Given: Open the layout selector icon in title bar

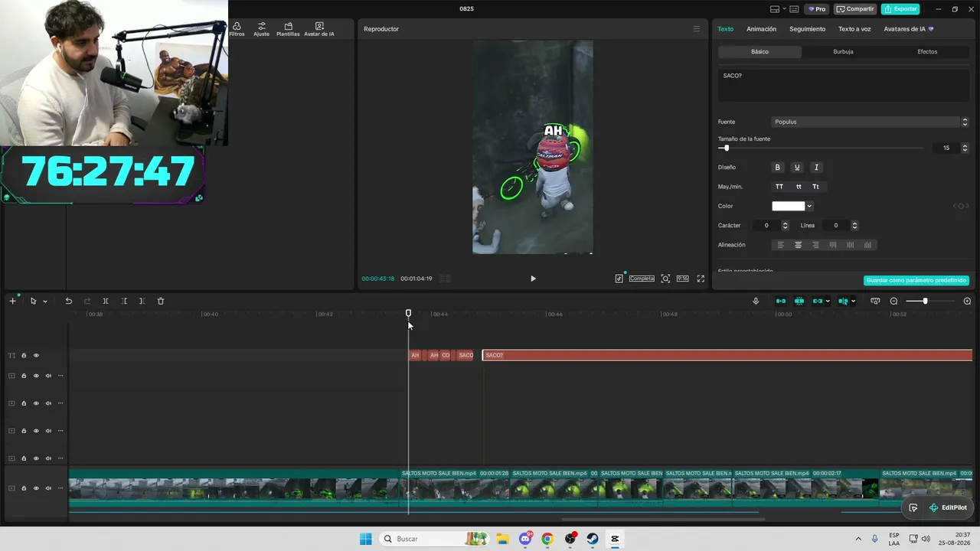Looking at the screenshot, I should tap(775, 9).
